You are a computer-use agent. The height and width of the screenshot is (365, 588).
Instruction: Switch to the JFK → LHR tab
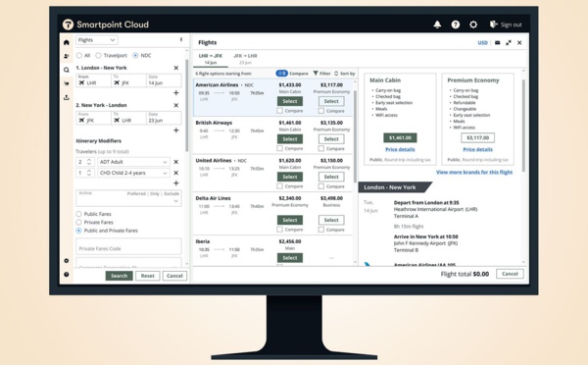pyautogui.click(x=245, y=59)
